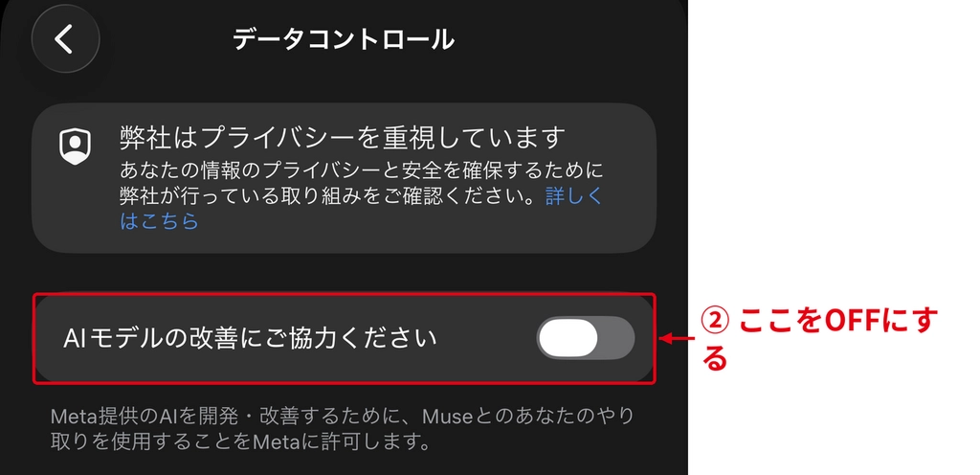Select the データコントロール page title
The image size is (980, 475).
coord(344,39)
